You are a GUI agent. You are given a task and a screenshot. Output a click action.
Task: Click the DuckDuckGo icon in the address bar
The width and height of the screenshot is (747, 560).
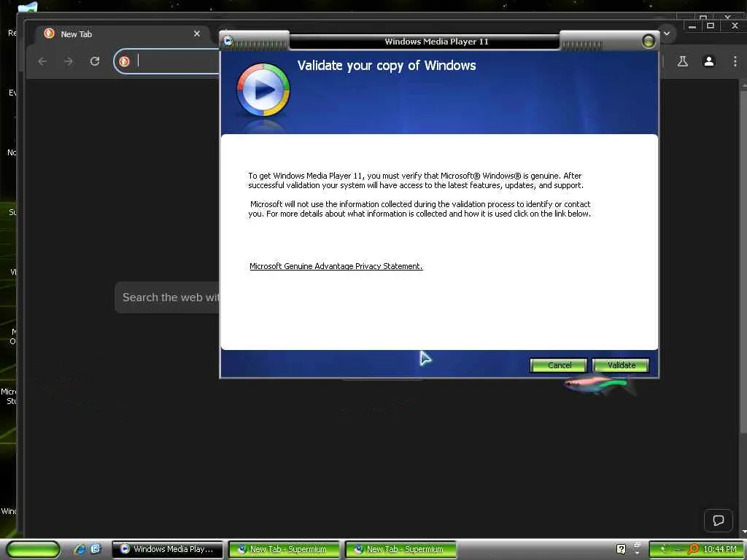[124, 61]
